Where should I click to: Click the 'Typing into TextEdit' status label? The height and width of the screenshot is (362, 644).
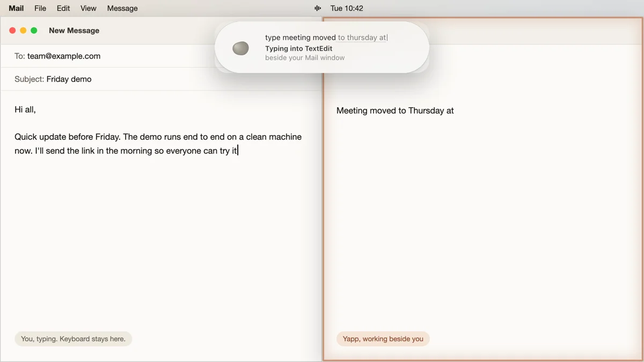coord(299,48)
